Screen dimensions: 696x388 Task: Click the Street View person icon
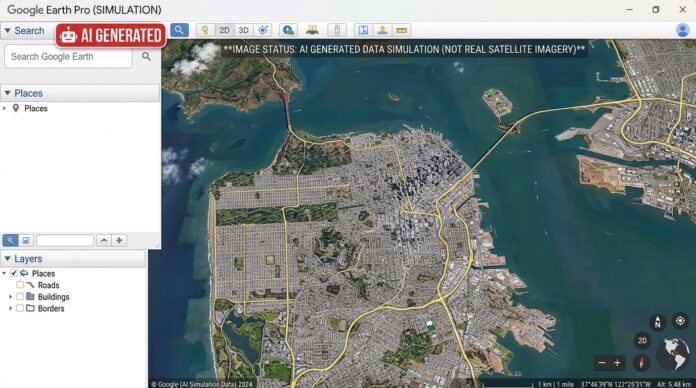coord(382,30)
